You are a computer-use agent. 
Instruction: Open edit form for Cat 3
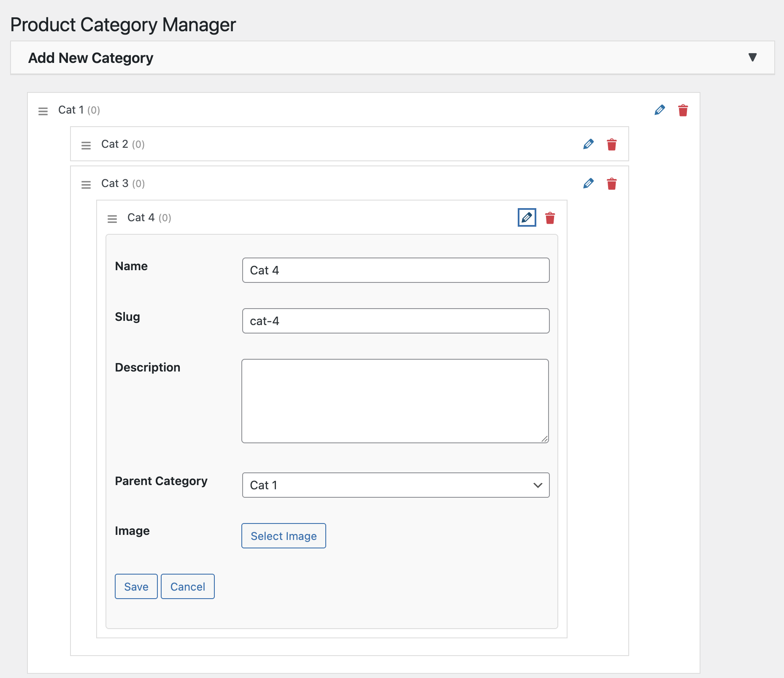[588, 184]
